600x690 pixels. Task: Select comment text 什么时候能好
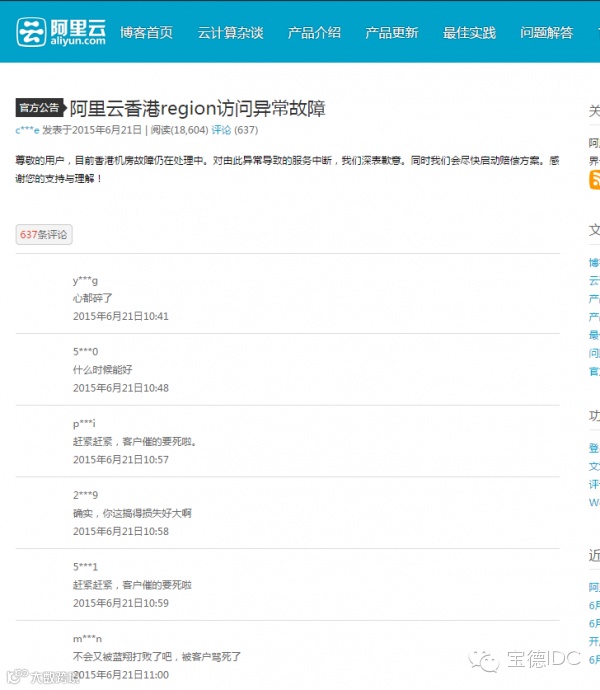102,370
